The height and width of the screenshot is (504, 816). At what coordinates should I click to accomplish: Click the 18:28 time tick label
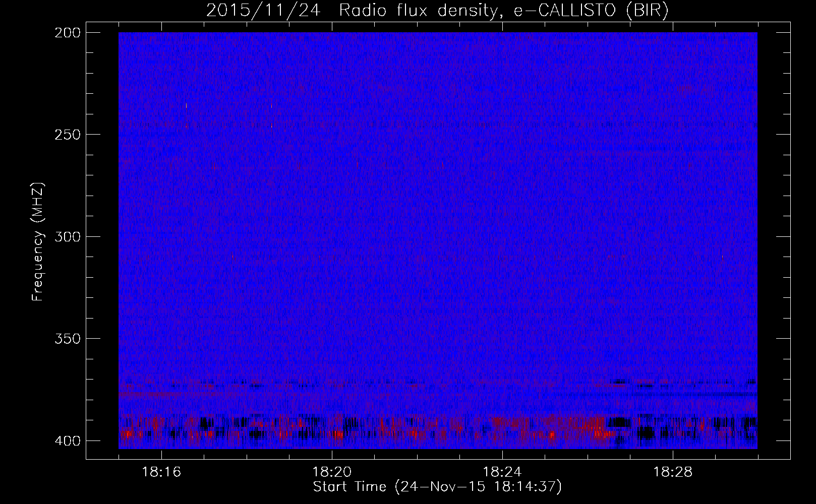pos(673,472)
